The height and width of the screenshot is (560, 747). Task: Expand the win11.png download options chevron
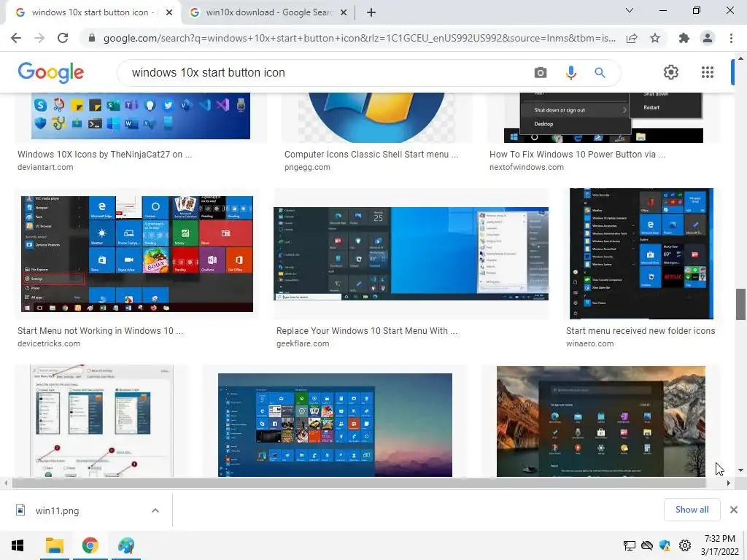tap(155, 510)
